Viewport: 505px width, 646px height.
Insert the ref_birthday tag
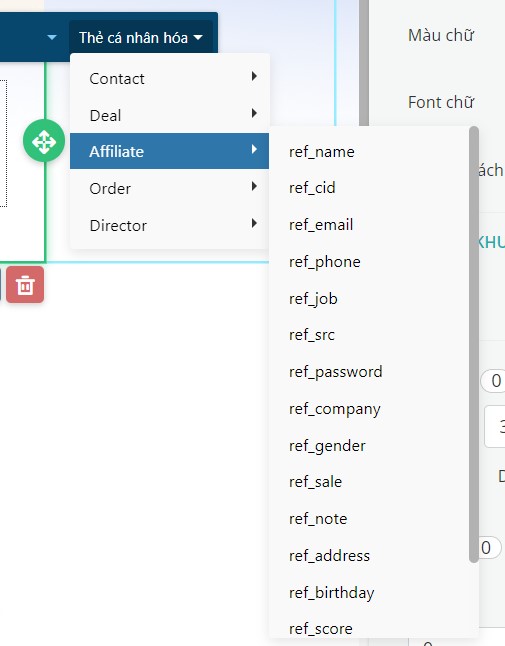point(332,593)
